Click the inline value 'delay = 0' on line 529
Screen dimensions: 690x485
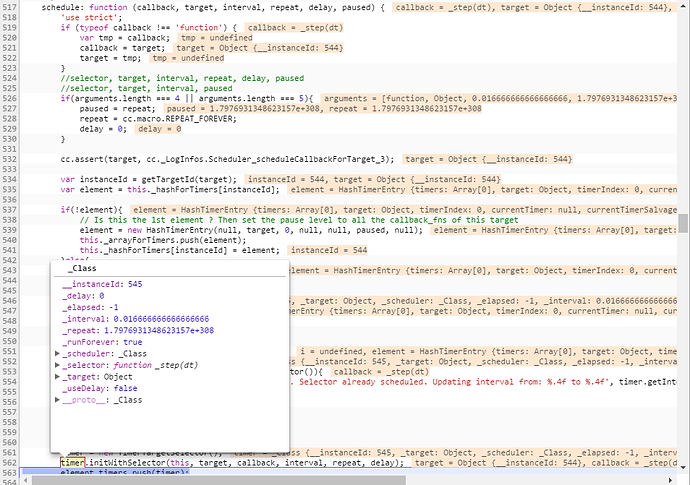(159, 129)
